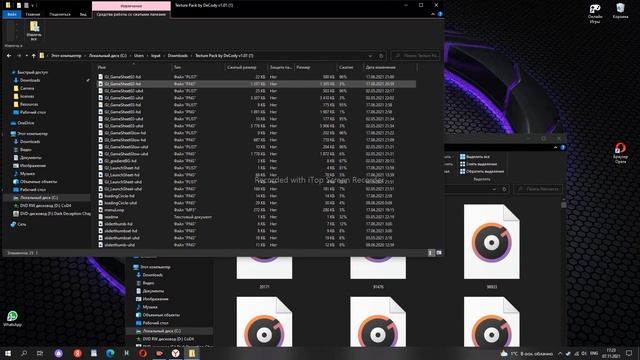Open taskbar search magnifier
Image resolution: width=640 pixels, height=360 pixels.
pos(24,353)
